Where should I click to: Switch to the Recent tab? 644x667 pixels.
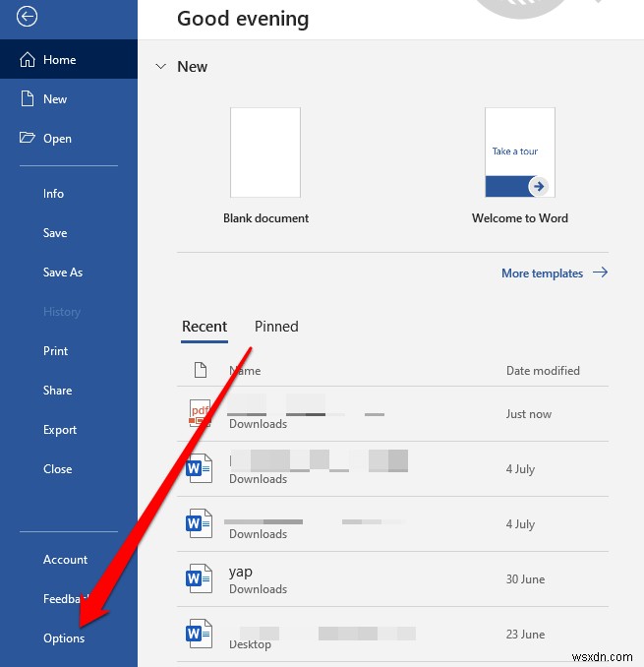(x=205, y=327)
